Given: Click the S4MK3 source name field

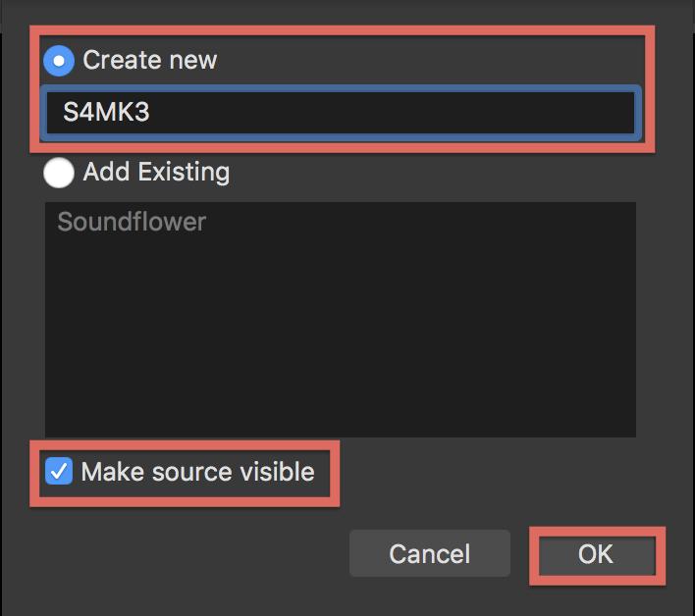Looking at the screenshot, I should click(x=341, y=113).
